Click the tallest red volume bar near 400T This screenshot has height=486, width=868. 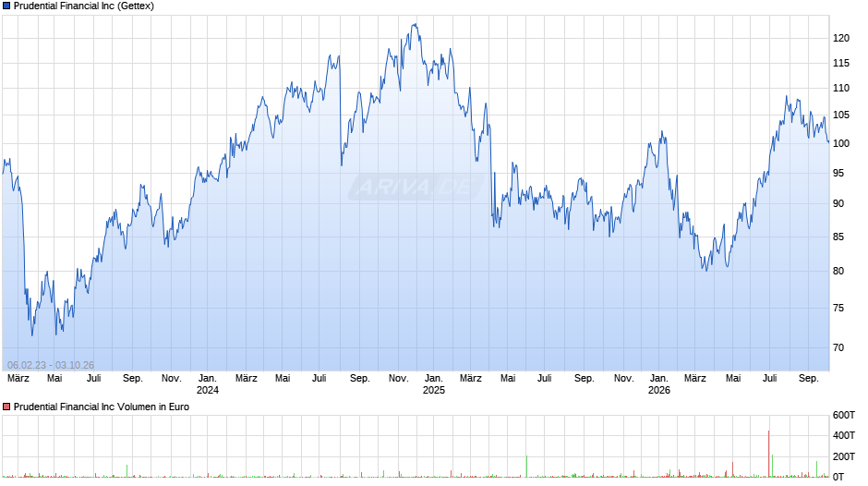click(x=769, y=454)
